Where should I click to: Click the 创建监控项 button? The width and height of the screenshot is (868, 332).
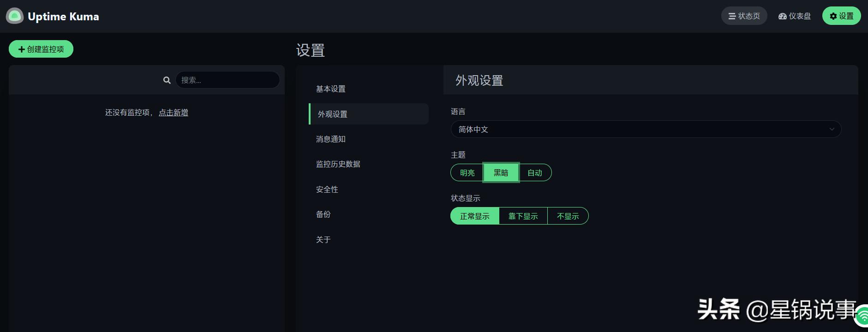point(41,48)
